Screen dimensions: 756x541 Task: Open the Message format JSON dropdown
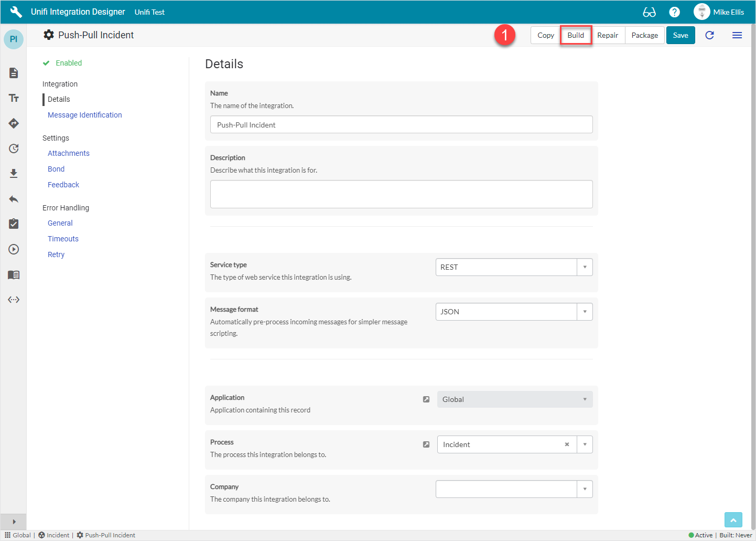[585, 312]
